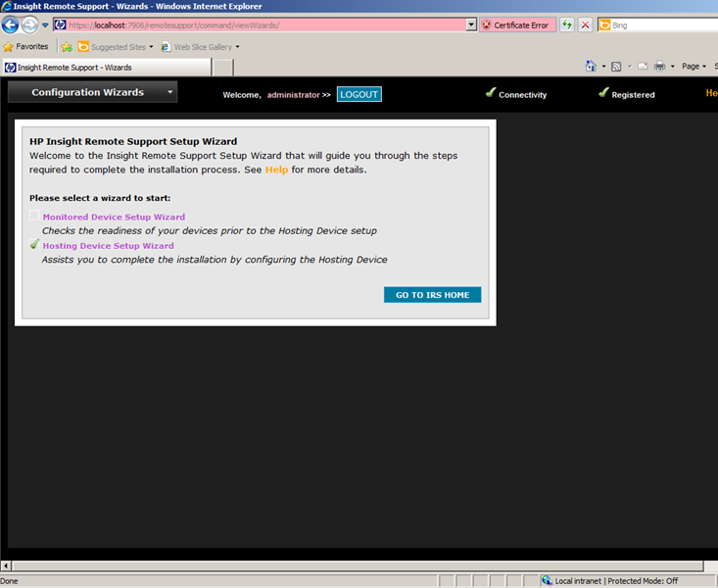The height and width of the screenshot is (588, 718).
Task: Click the Certificate Error warning
Action: (x=517, y=25)
